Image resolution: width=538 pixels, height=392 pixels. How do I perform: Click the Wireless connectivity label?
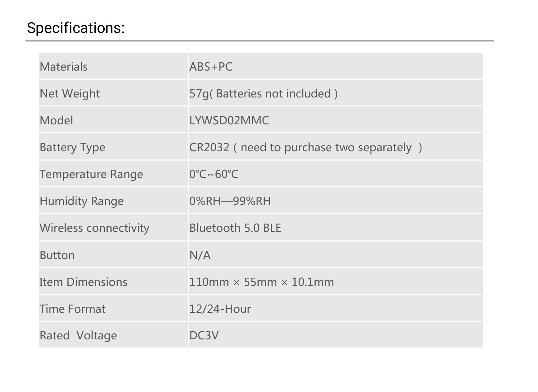(95, 228)
